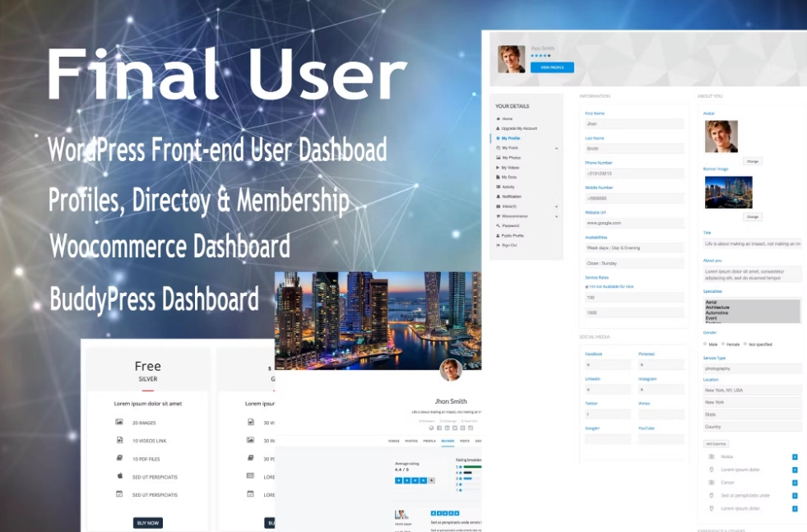Open the PHOTOS tab on the profile
Viewport: 807px width, 532px height.
coord(411,441)
